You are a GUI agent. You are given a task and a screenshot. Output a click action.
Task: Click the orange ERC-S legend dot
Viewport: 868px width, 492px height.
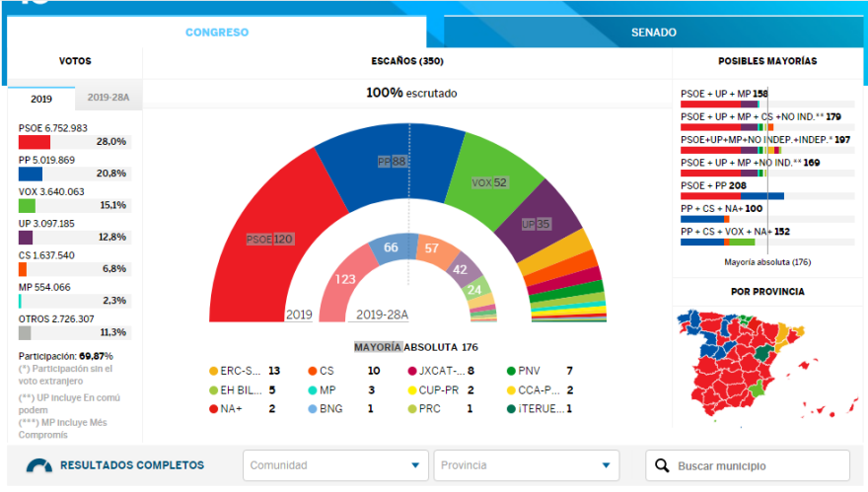(x=212, y=371)
